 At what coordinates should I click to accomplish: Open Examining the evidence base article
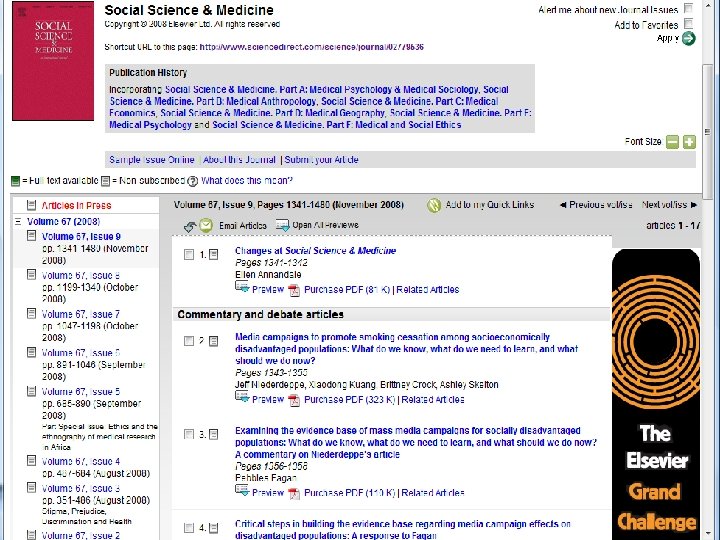(x=416, y=443)
